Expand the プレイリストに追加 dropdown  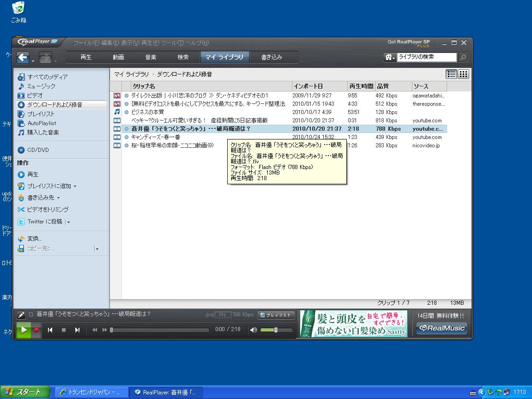[x=75, y=186]
